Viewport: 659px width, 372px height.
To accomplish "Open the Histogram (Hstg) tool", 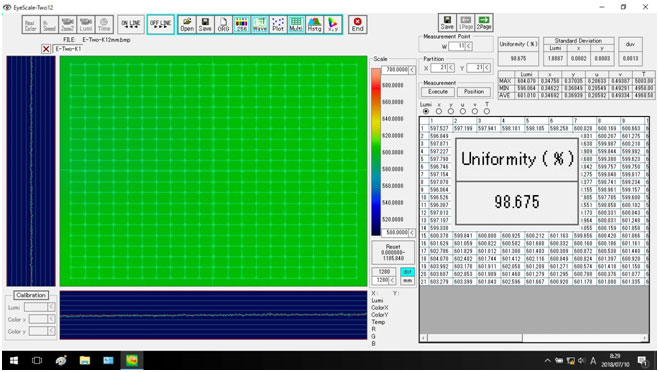I will coord(314,24).
